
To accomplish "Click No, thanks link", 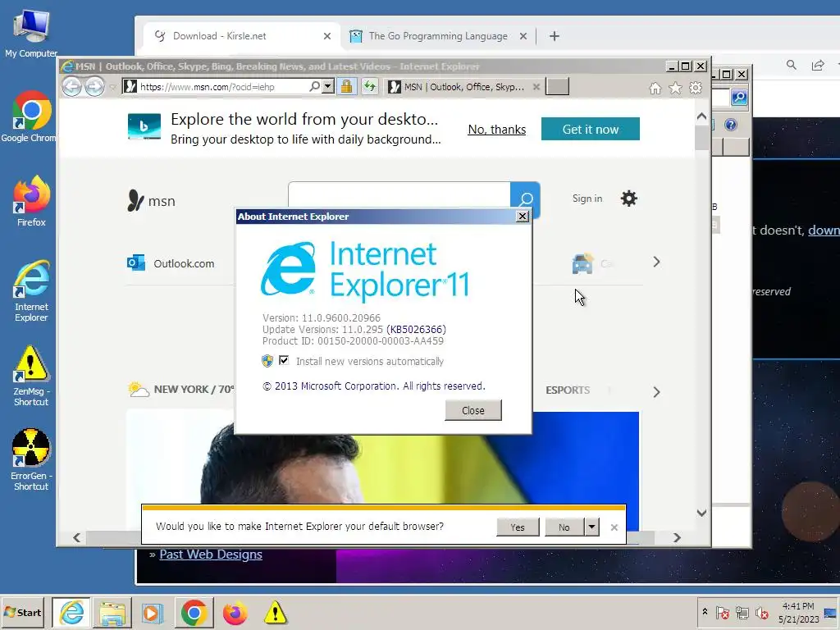I will coord(497,130).
